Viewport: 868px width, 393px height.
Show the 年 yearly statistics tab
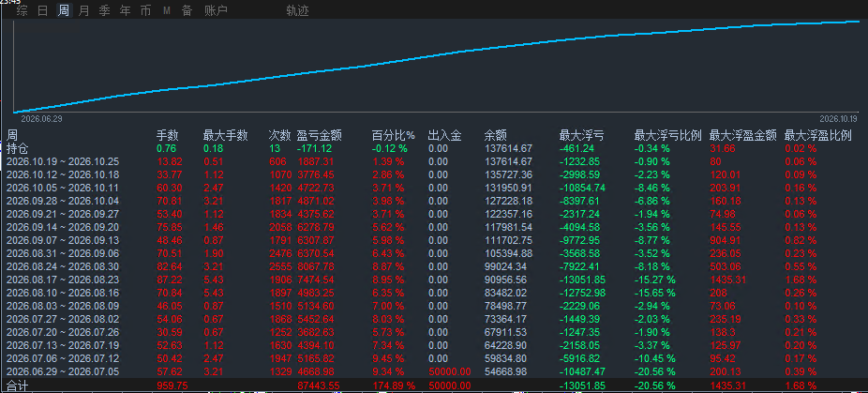(x=125, y=10)
